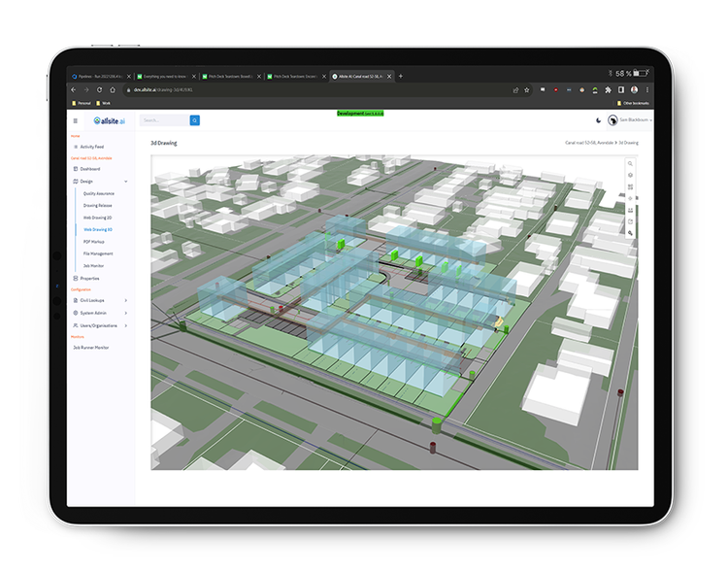
Task: Open the Personal bookmarks folder
Action: coord(82,103)
